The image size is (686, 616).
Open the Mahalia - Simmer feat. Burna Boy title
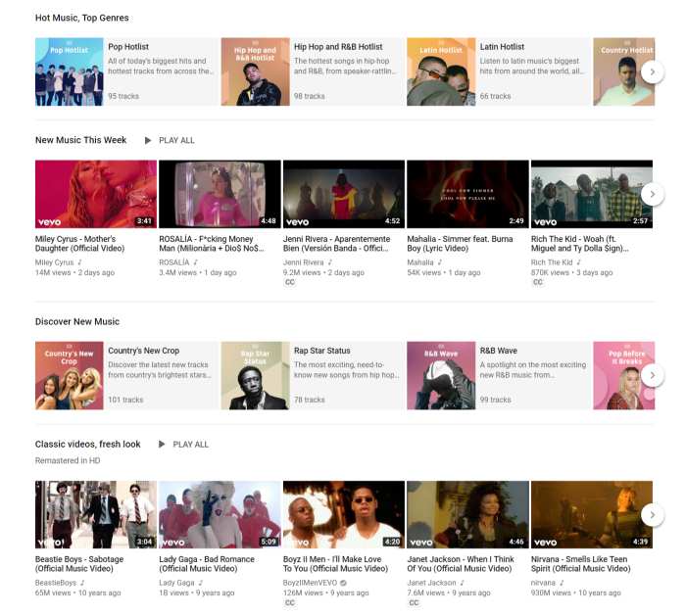(x=460, y=244)
